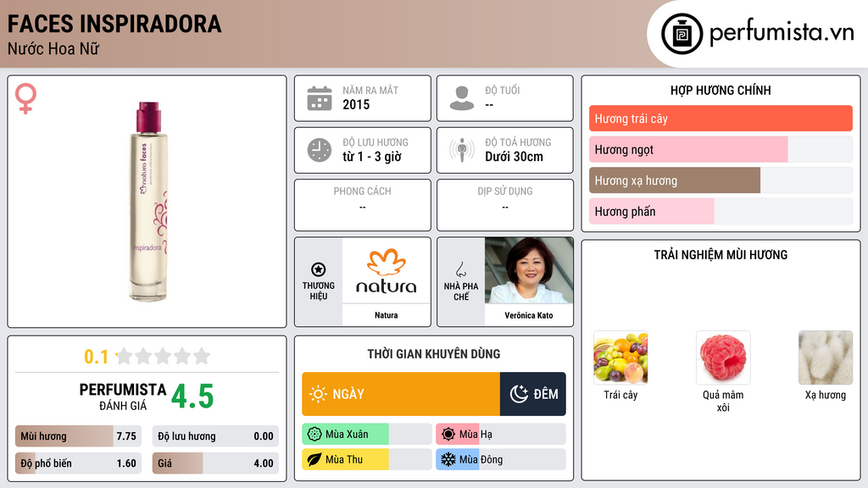
Task: Click the Nước Hoa Nữ subtitle
Action: 53,49
